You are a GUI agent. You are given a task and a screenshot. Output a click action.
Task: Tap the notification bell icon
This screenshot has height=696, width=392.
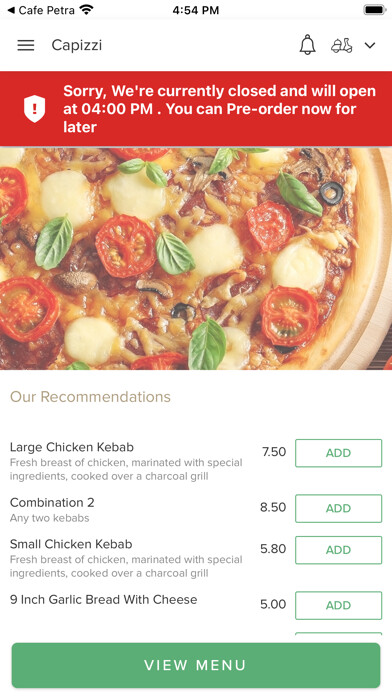pos(307,45)
